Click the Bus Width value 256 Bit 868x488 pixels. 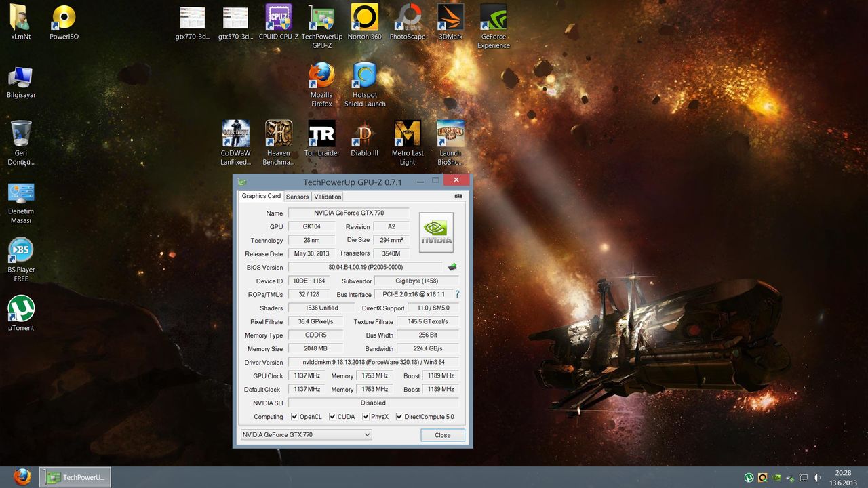click(x=428, y=335)
